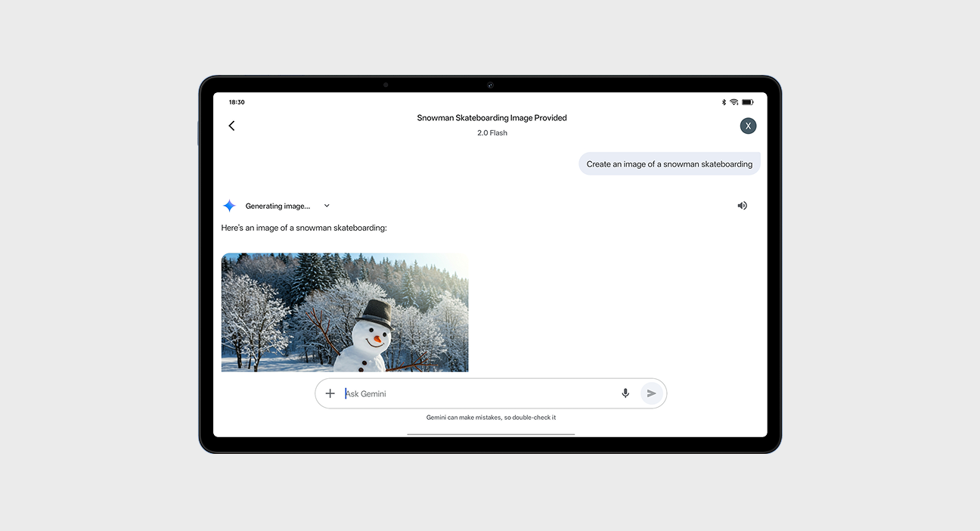Screen dimensions: 980x531
Task: Tap the Bluetooth icon in the status bar
Action: click(x=723, y=101)
